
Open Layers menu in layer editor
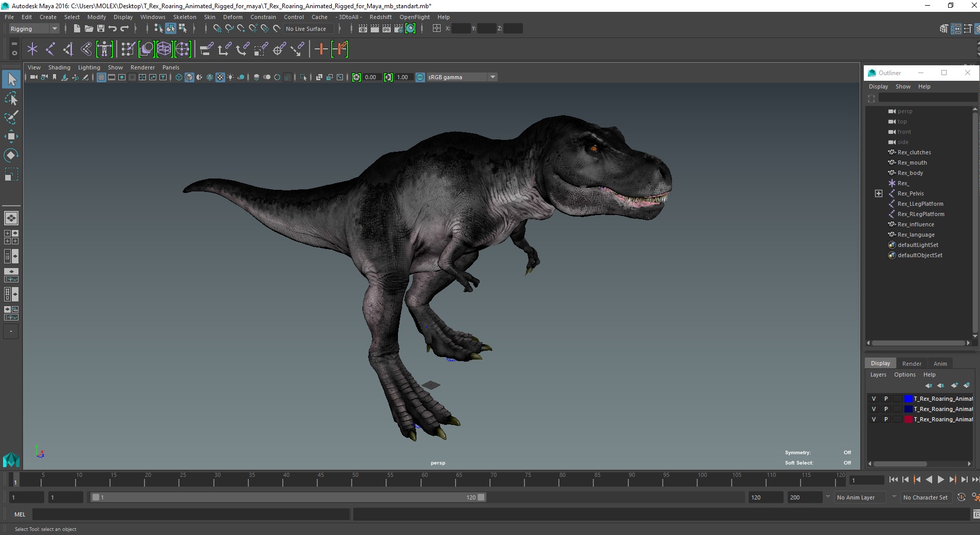tap(878, 374)
